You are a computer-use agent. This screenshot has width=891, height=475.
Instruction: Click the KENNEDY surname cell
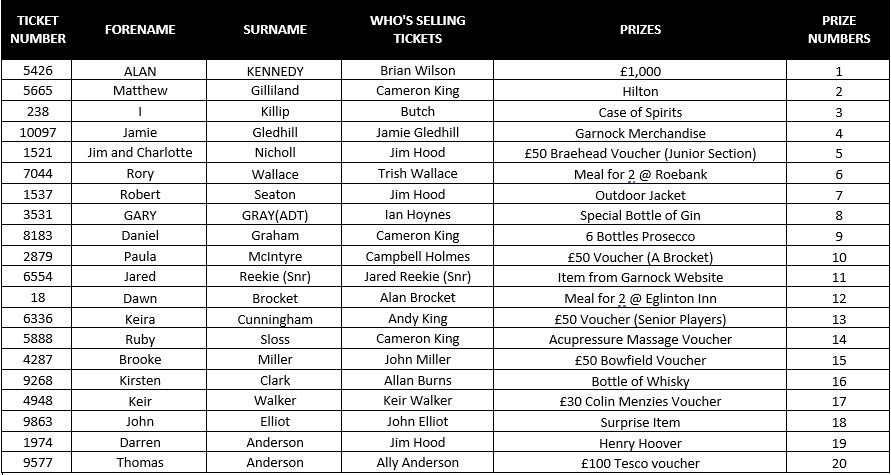tap(274, 70)
